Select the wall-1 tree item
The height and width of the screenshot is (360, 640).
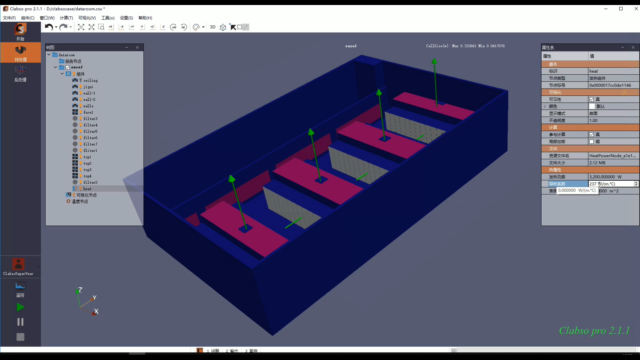pyautogui.click(x=89, y=93)
